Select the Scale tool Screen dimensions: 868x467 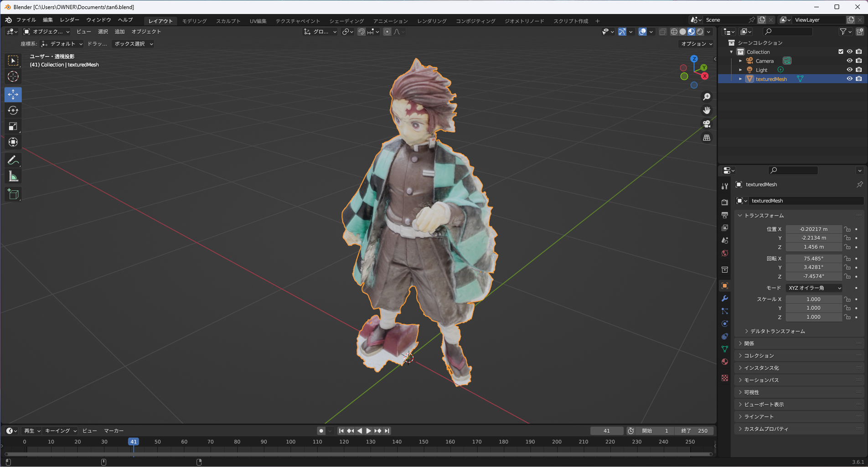coord(13,126)
